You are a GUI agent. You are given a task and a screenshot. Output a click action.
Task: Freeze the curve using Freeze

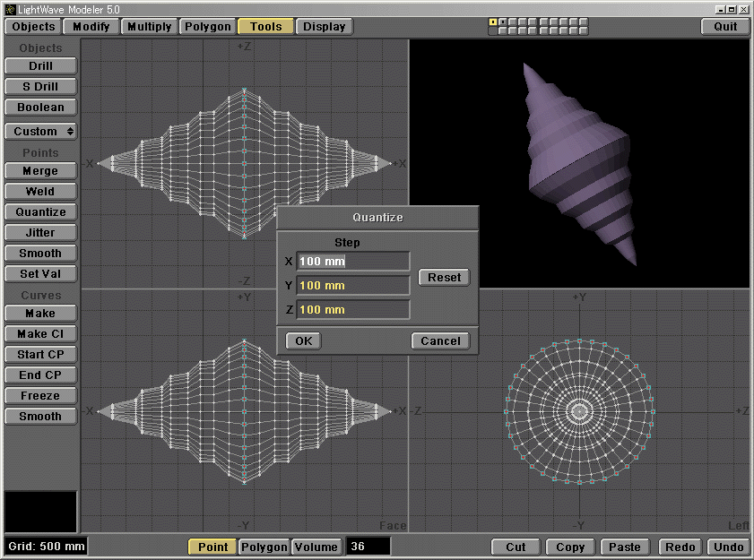(x=39, y=395)
